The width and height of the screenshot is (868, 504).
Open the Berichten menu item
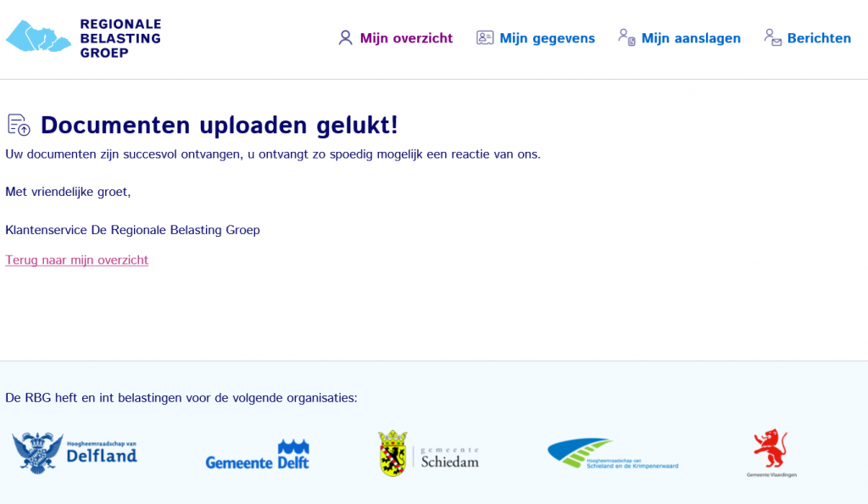(819, 38)
